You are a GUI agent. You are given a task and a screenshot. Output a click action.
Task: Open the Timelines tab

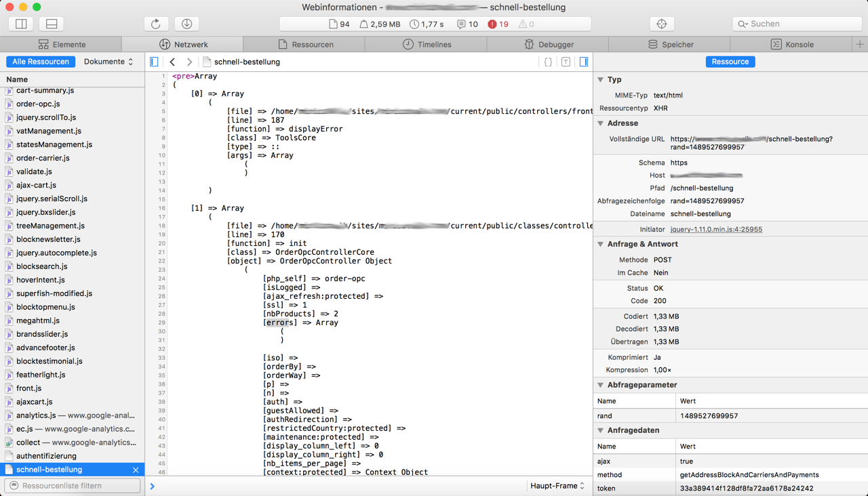point(426,44)
